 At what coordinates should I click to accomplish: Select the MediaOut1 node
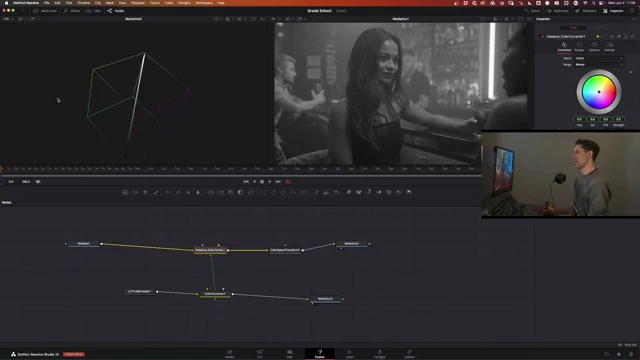pos(352,244)
